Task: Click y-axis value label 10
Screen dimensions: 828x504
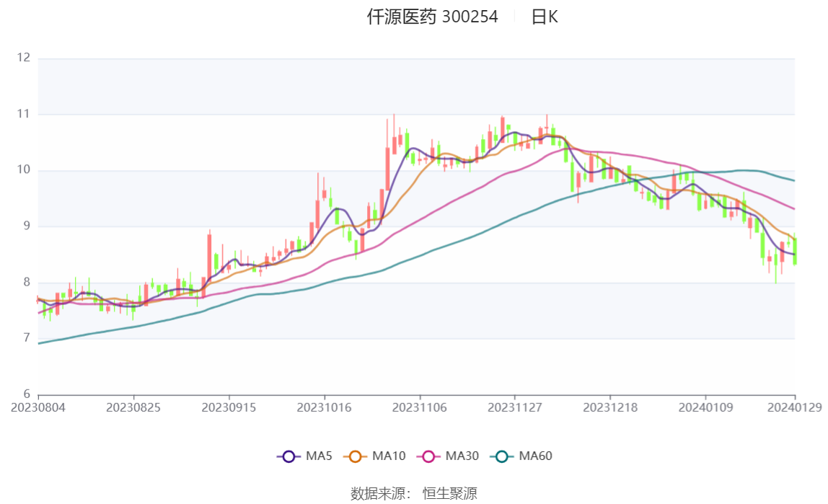Action: click(24, 169)
